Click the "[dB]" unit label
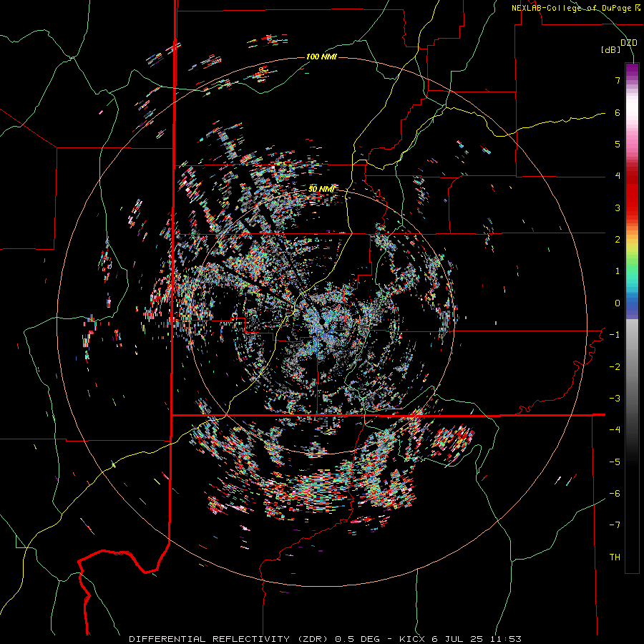 pyautogui.click(x=611, y=50)
